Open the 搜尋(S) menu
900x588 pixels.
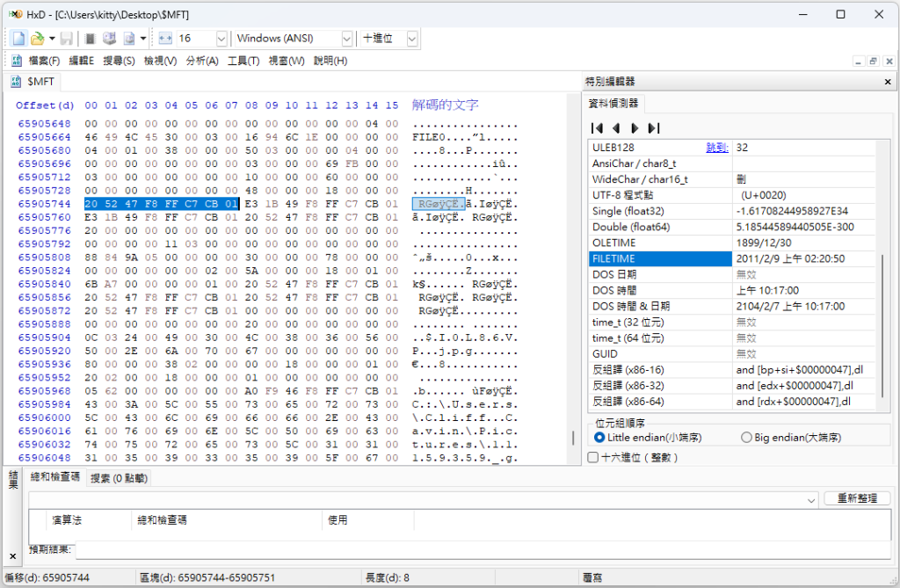coord(119,61)
